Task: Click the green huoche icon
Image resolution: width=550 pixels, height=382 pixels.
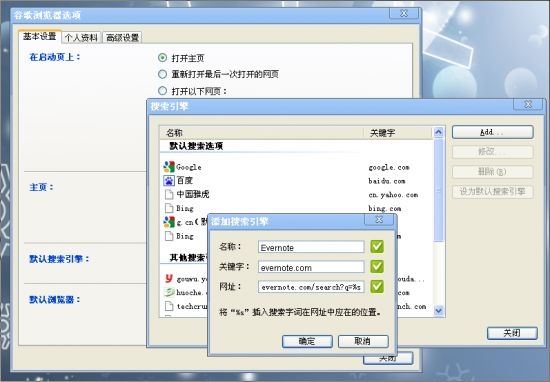Action: (x=169, y=292)
